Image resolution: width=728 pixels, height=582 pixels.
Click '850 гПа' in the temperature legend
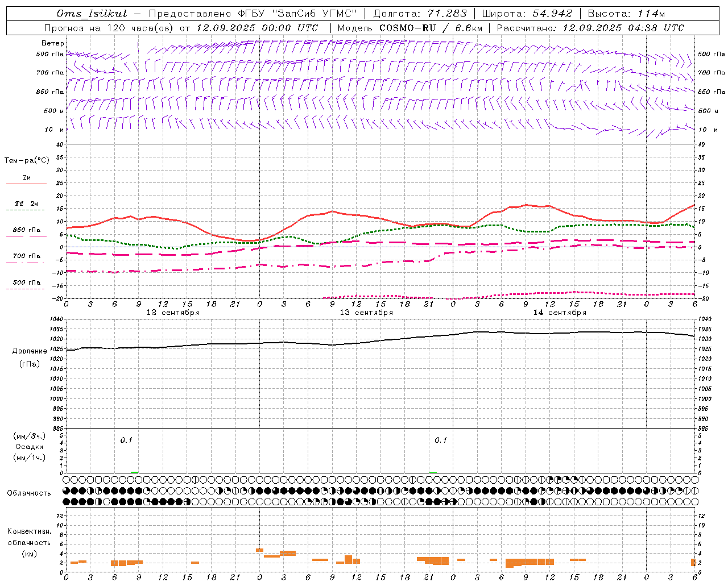tap(27, 230)
